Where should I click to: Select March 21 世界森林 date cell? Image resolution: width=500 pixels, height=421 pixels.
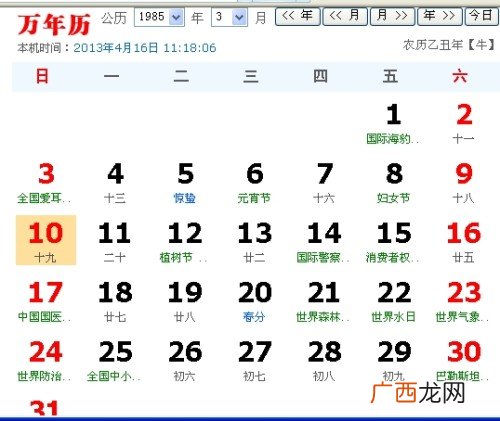[x=324, y=300]
